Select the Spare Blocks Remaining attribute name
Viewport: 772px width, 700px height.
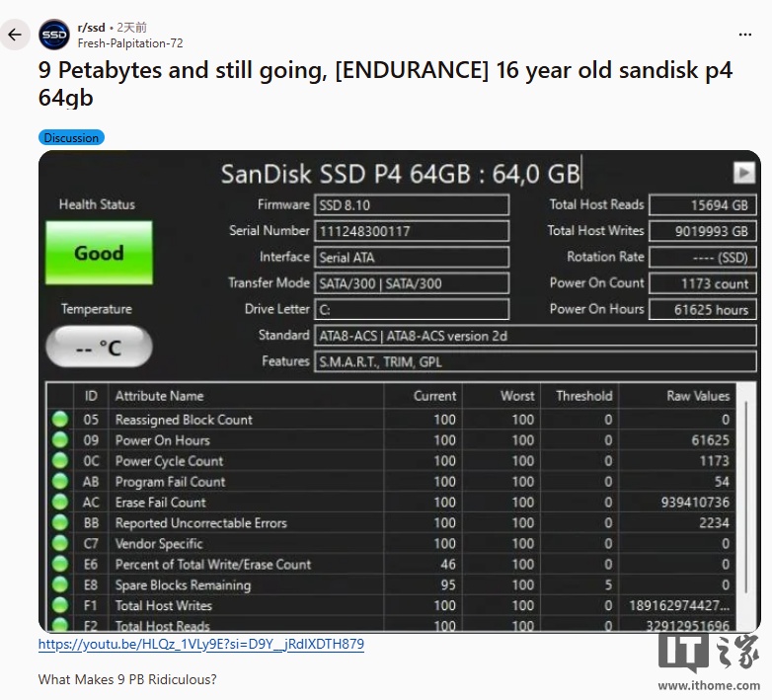pos(184,584)
